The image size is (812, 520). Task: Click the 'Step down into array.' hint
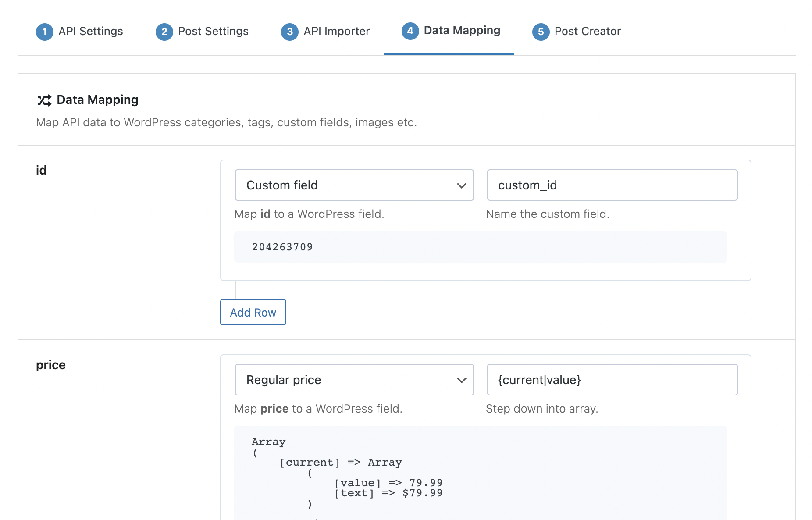pos(542,409)
